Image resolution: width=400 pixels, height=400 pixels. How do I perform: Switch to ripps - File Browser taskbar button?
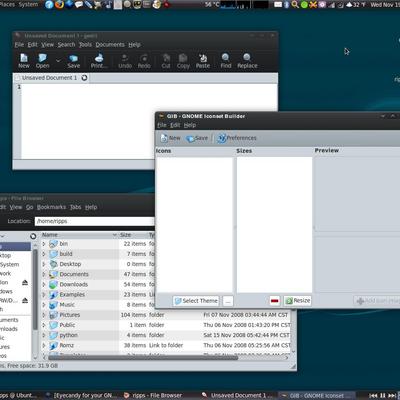coord(153,395)
